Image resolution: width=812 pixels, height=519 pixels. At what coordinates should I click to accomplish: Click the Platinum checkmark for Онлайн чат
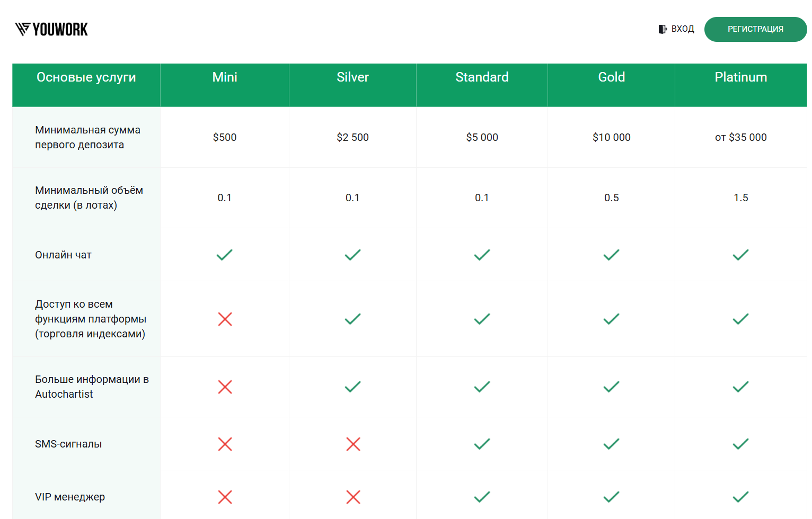pyautogui.click(x=741, y=255)
